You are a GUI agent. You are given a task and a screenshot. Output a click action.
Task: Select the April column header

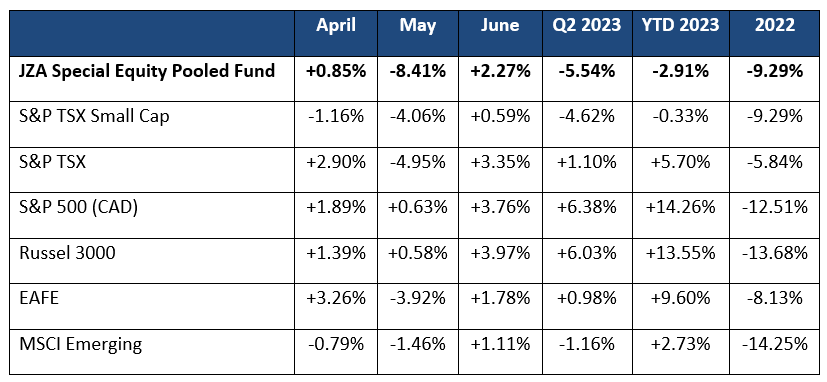pyautogui.click(x=334, y=26)
